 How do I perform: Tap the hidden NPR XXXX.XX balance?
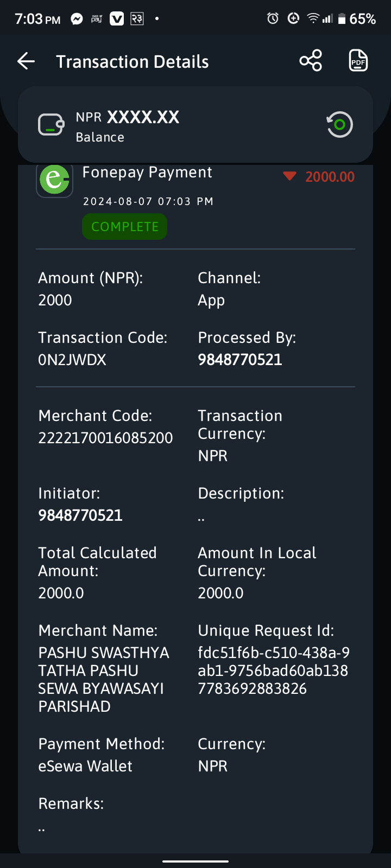[x=128, y=117]
